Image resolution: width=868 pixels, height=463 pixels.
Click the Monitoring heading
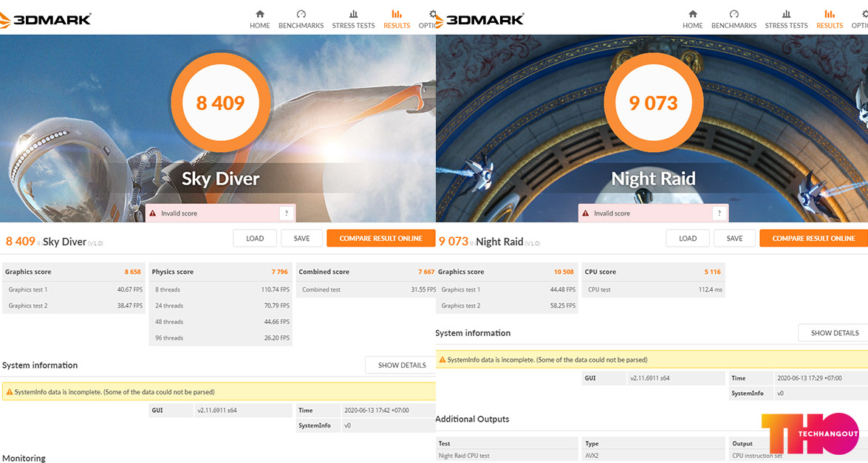click(x=24, y=458)
